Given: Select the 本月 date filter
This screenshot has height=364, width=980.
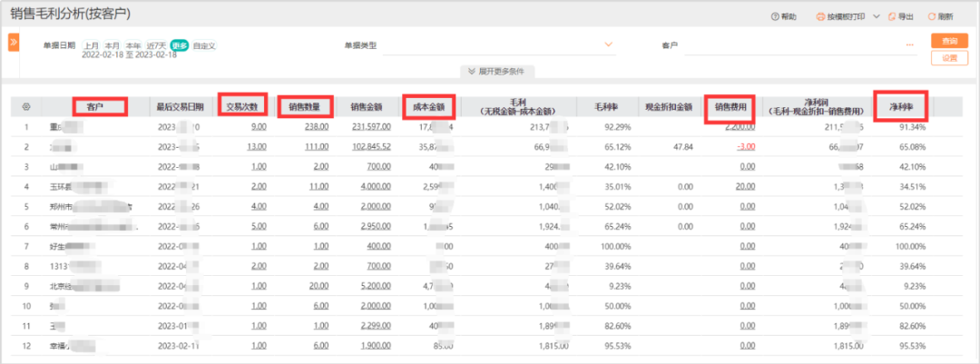Looking at the screenshot, I should coord(112,45).
